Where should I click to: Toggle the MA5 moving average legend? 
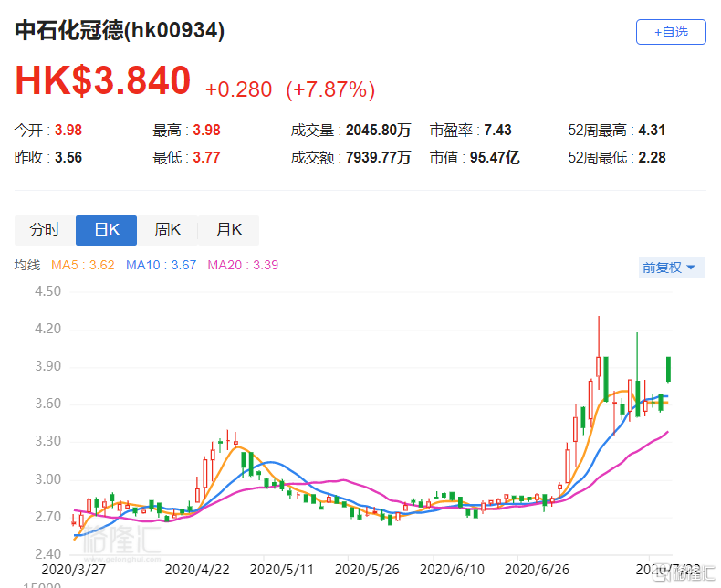pos(82,266)
